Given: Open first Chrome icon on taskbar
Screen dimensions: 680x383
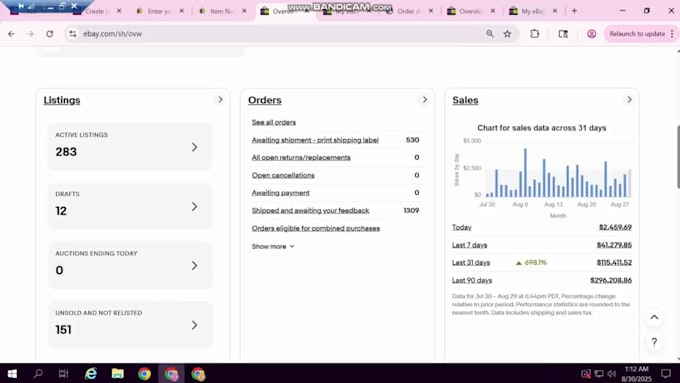Looking at the screenshot, I should [144, 373].
